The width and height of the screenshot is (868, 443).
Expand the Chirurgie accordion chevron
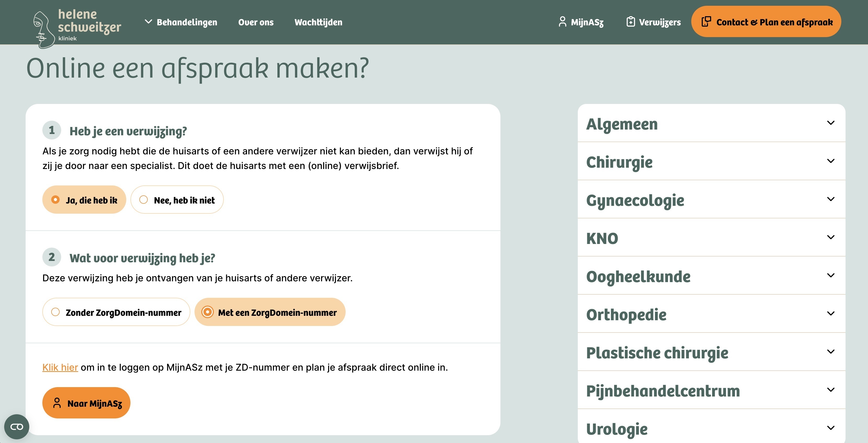[x=831, y=161]
